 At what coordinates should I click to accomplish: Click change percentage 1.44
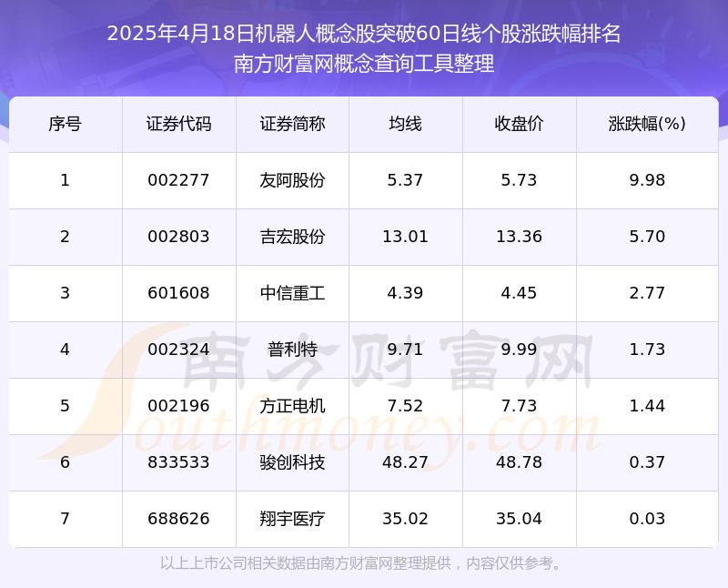click(x=647, y=406)
